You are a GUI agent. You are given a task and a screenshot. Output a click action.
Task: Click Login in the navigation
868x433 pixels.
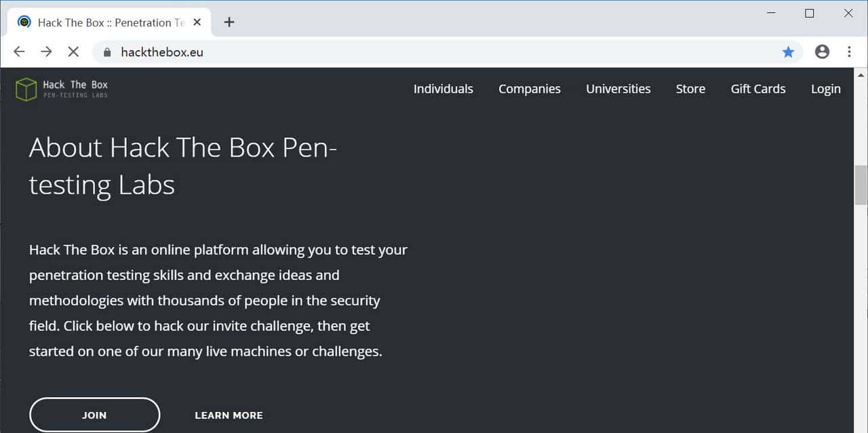[x=825, y=89]
